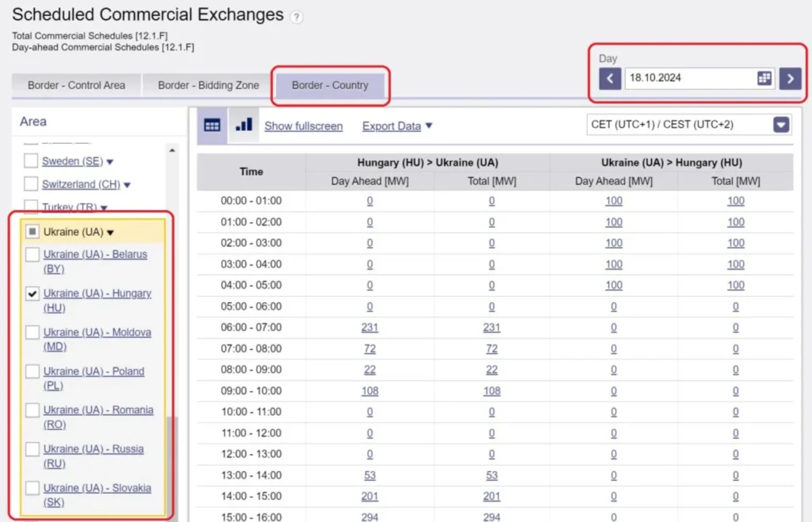Click the Show fullscreen link

pos(304,126)
